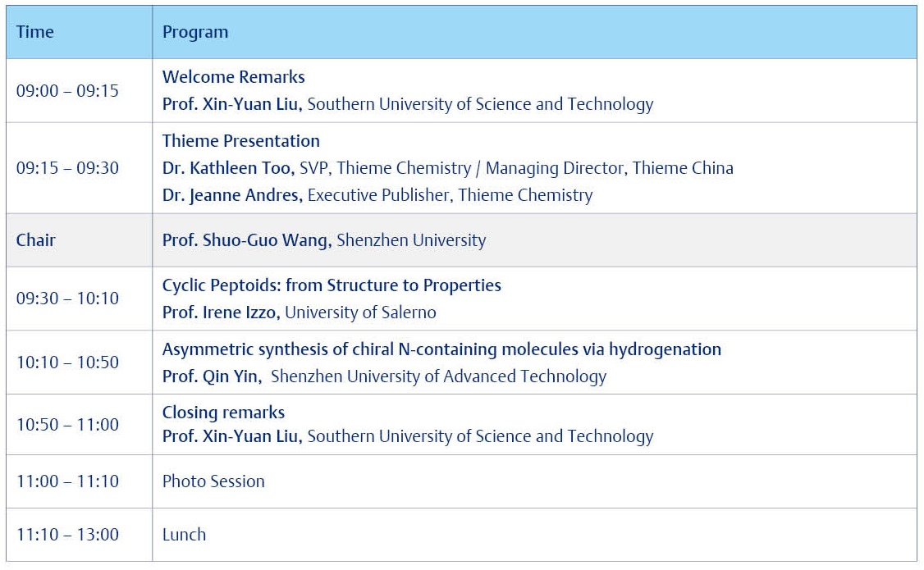Select the 11:10 – 13:00 time slot
The image size is (924, 570).
(x=67, y=535)
